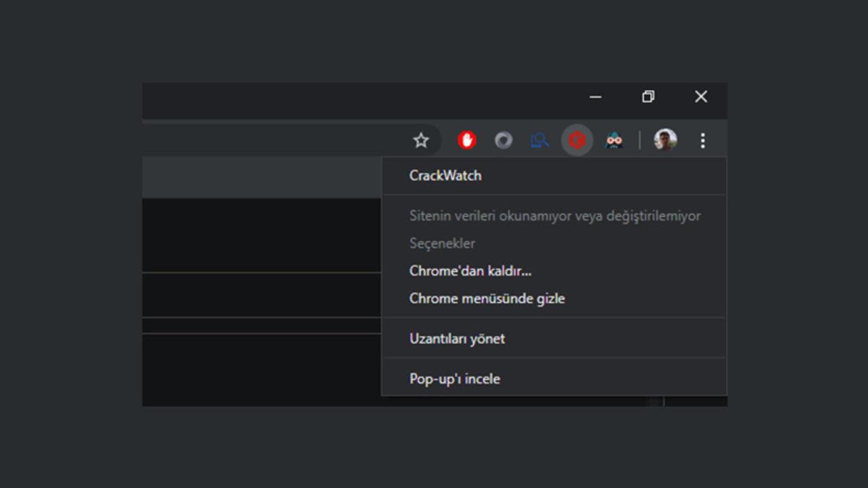The height and width of the screenshot is (488, 868).
Task: Open Chrome's three-dot main menu
Action: [x=702, y=140]
